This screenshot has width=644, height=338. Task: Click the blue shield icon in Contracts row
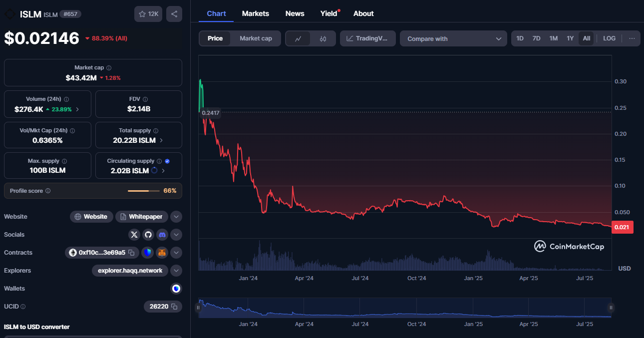[x=147, y=253]
